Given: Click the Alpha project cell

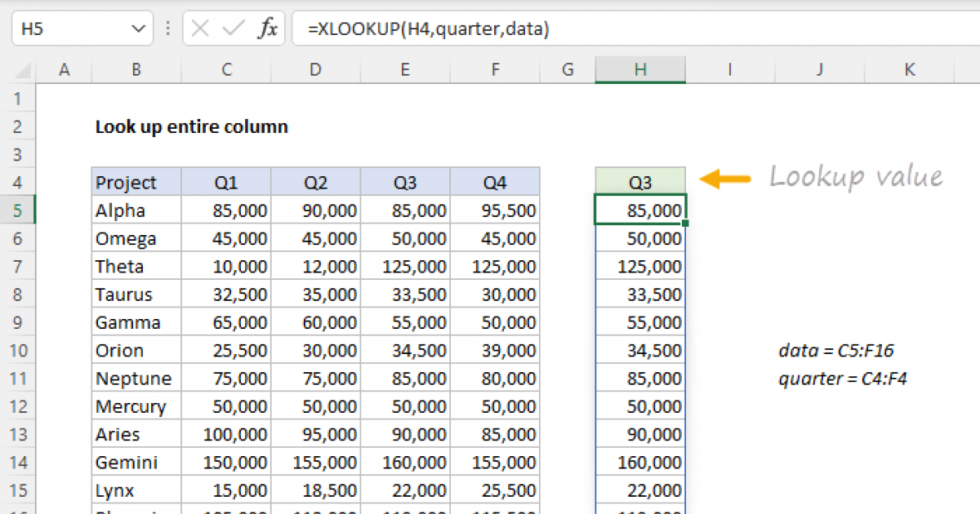Looking at the screenshot, I should (x=136, y=210).
